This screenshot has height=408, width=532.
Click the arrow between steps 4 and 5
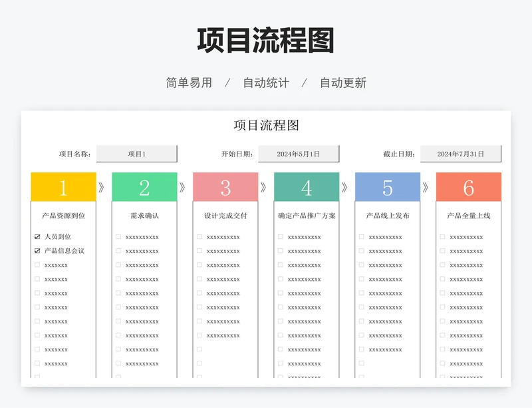(344, 187)
